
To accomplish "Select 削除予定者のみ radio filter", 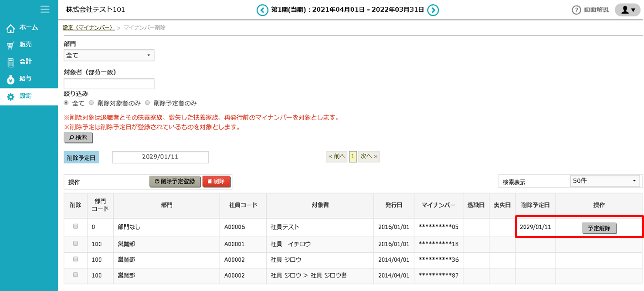I will coord(147,103).
